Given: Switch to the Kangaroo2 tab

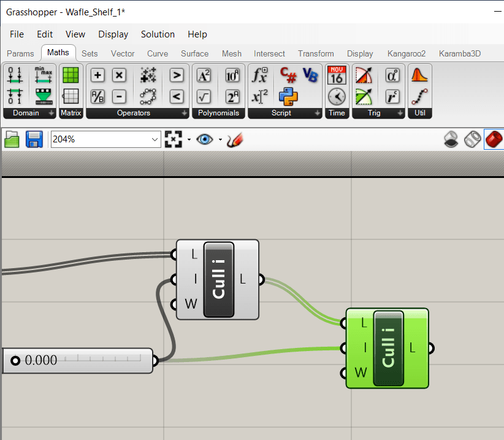Looking at the screenshot, I should [x=406, y=53].
